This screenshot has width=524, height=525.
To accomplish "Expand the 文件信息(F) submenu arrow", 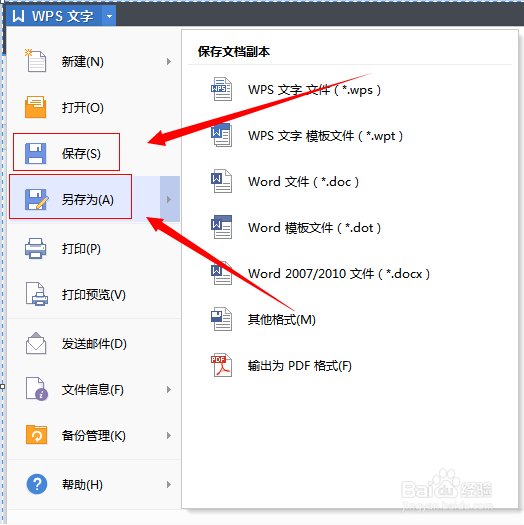I will coord(169,389).
